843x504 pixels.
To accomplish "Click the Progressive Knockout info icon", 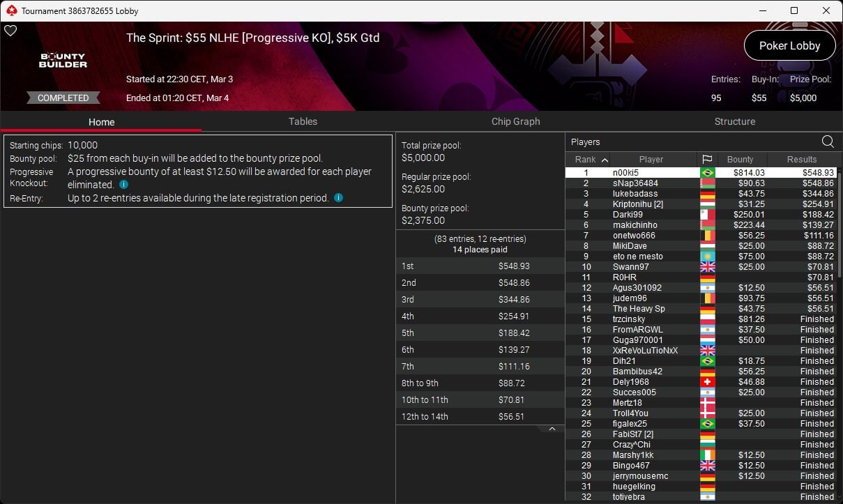I will (x=123, y=185).
